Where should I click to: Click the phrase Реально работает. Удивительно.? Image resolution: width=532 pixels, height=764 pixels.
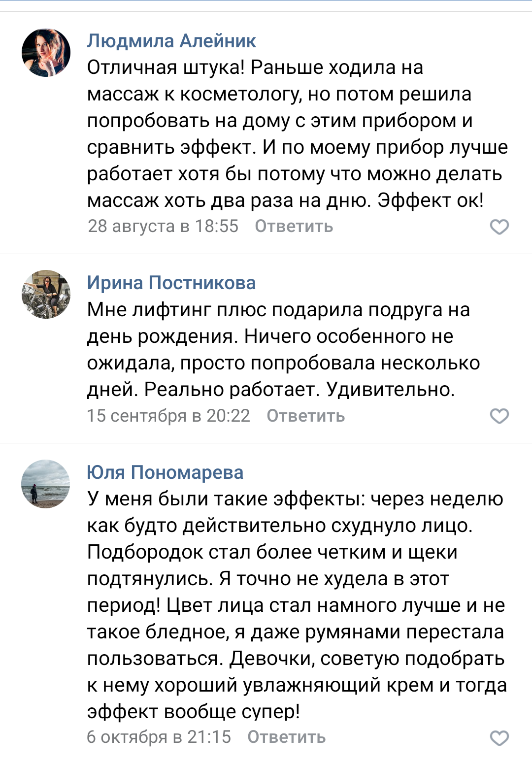[x=299, y=390]
